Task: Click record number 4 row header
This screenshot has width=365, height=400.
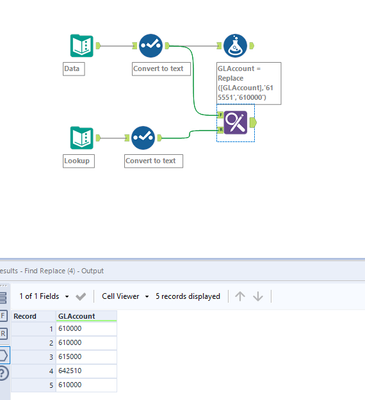Action: (34, 371)
